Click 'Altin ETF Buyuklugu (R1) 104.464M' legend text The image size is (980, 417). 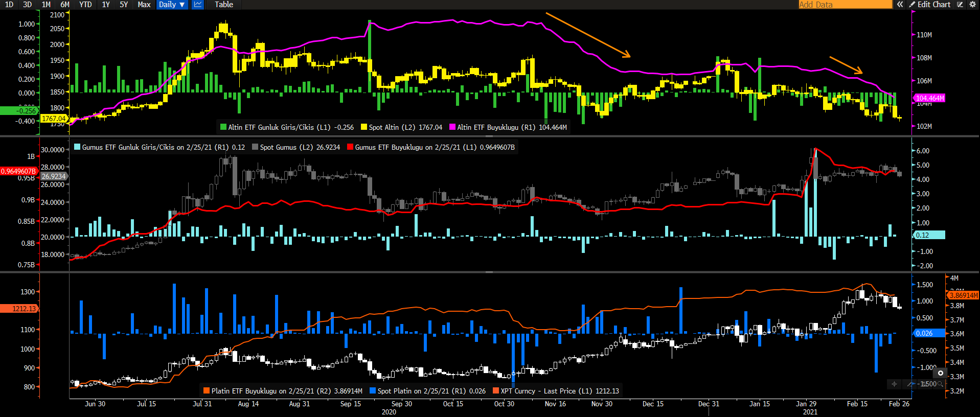click(512, 127)
